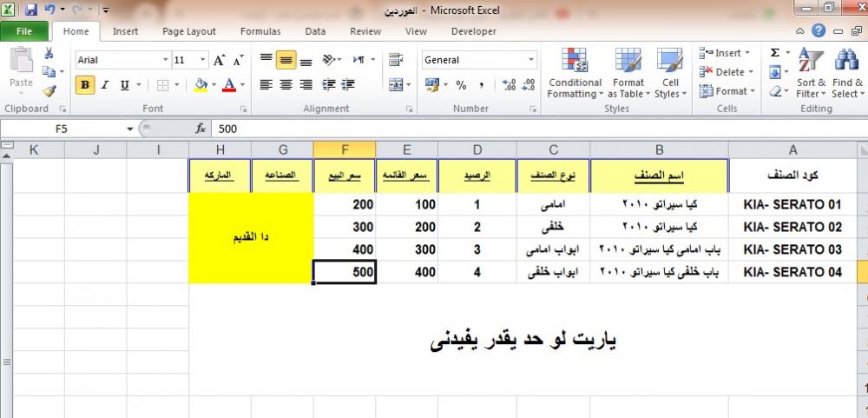This screenshot has height=418, width=868.
Task: Click the Increase Indent icon
Action: coord(348,84)
